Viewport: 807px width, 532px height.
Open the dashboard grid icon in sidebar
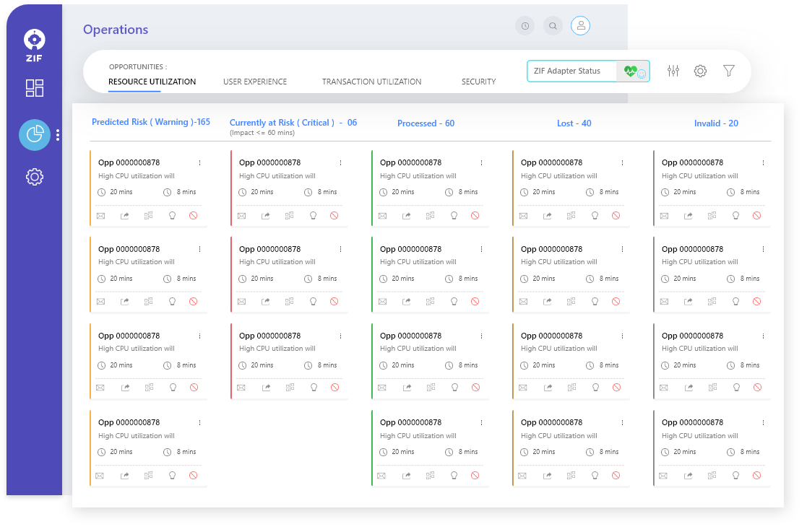coord(35,88)
